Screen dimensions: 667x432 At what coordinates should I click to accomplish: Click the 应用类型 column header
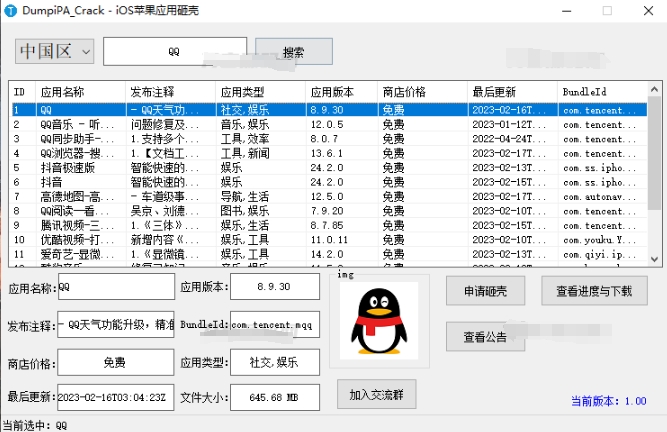coord(261,92)
